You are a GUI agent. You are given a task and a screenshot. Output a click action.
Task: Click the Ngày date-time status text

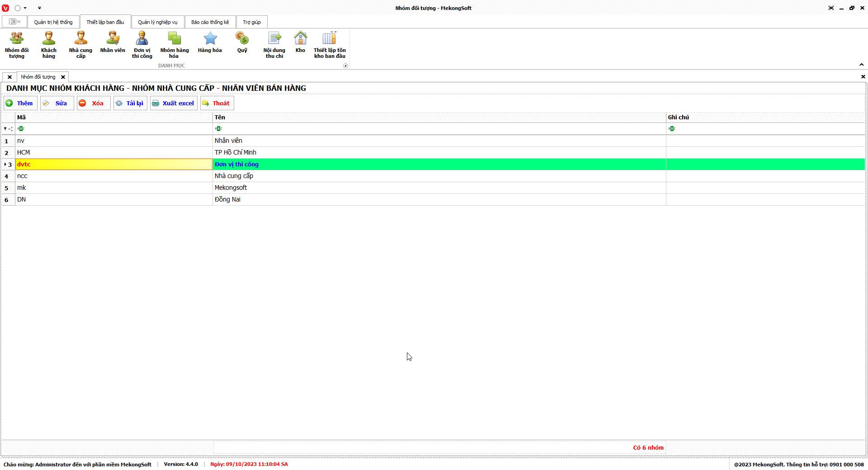coord(249,464)
